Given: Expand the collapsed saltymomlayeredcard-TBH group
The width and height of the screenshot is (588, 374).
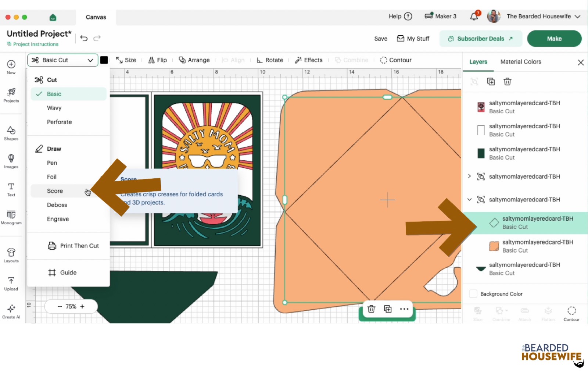Looking at the screenshot, I should tap(469, 176).
